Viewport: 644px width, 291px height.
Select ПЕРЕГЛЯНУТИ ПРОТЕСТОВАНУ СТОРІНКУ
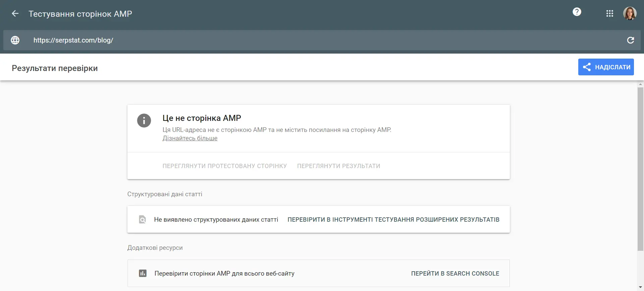click(x=224, y=166)
